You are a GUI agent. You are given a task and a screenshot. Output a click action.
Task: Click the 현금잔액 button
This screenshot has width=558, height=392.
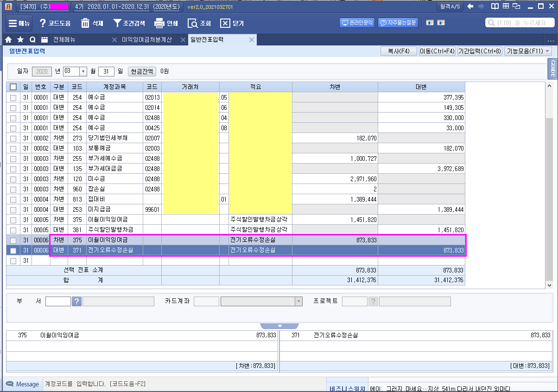[x=142, y=71]
